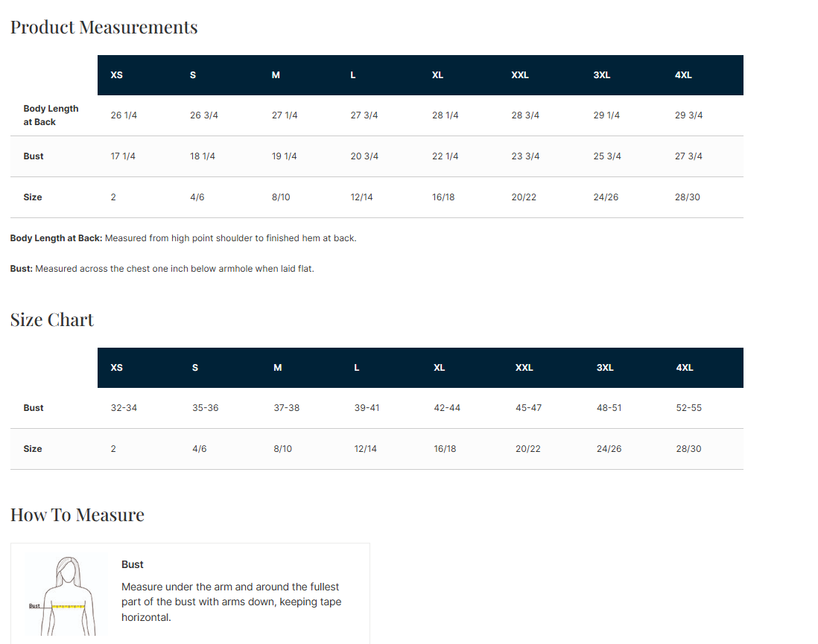Click the How To Measure heading
Viewport: 818px width, 644px height.
click(x=77, y=514)
